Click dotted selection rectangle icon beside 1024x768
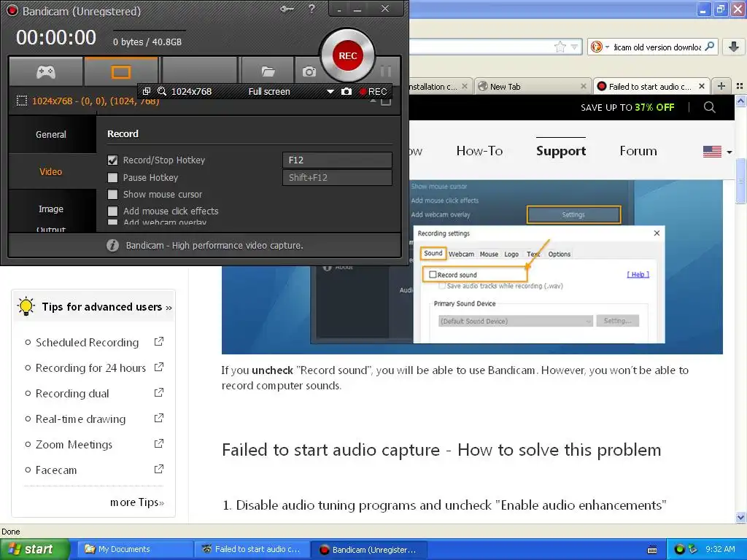The image size is (747, 560). click(21, 101)
